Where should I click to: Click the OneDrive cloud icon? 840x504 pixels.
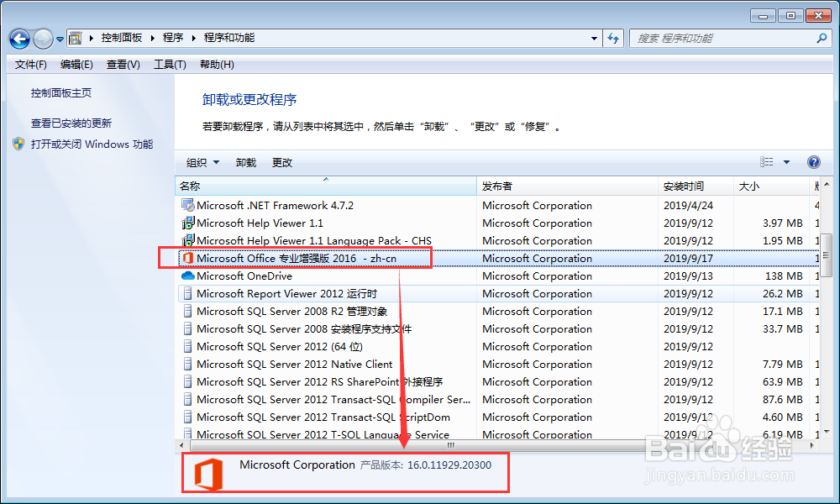pos(187,276)
